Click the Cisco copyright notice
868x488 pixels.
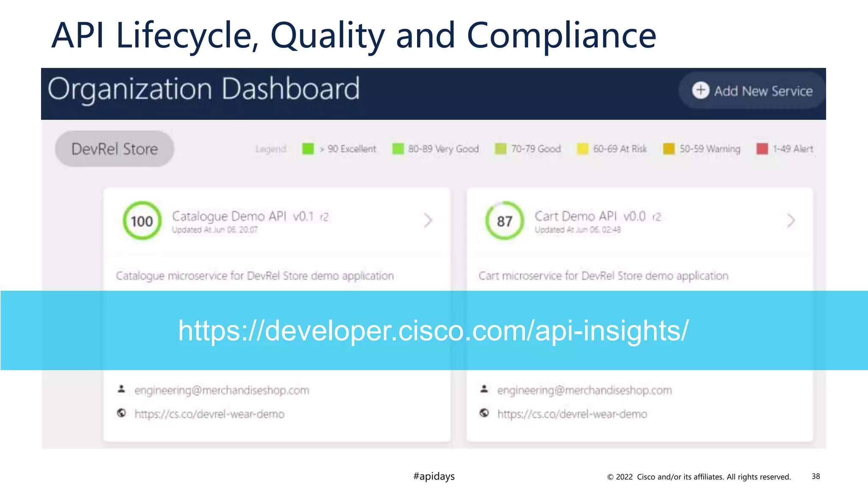pos(699,477)
